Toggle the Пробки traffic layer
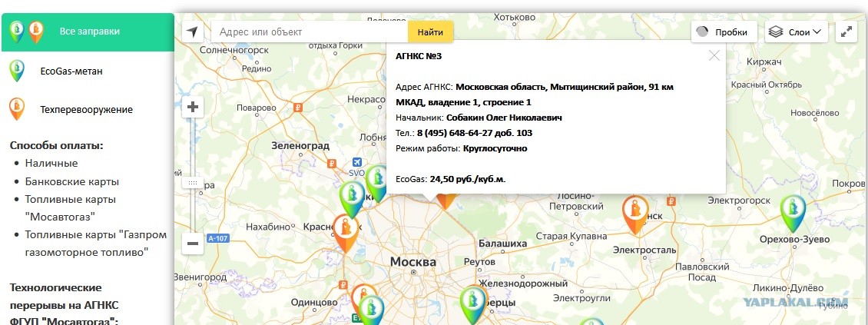The width and height of the screenshot is (868, 325). (724, 32)
